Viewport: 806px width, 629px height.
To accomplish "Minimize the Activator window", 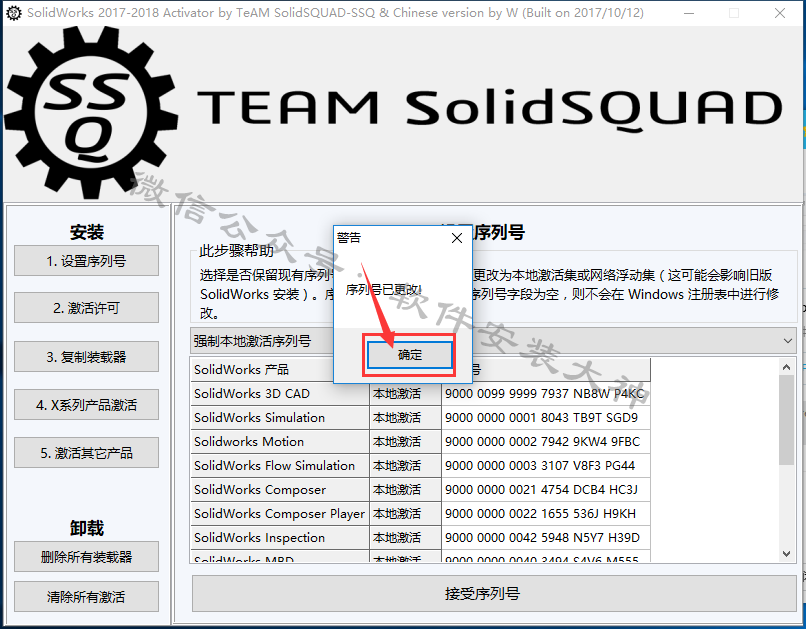I will point(689,13).
